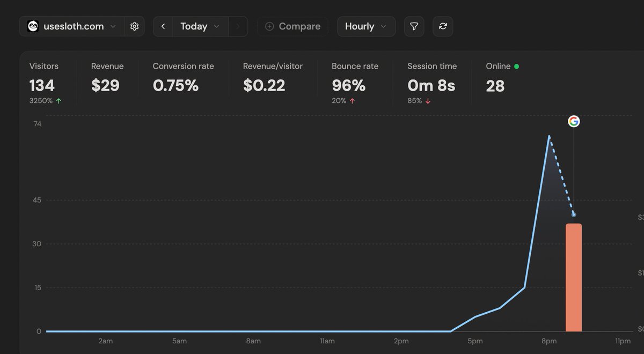Click the 8am axis label
Viewport: 644px width, 354px height.
[253, 341]
